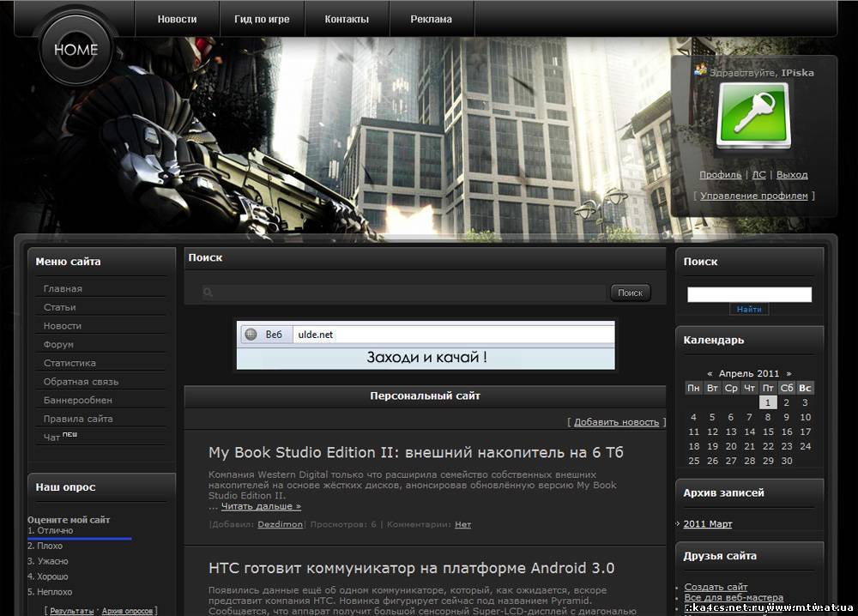The image size is (858, 616).
Task: Click the Добавить новость link
Action: tap(616, 421)
